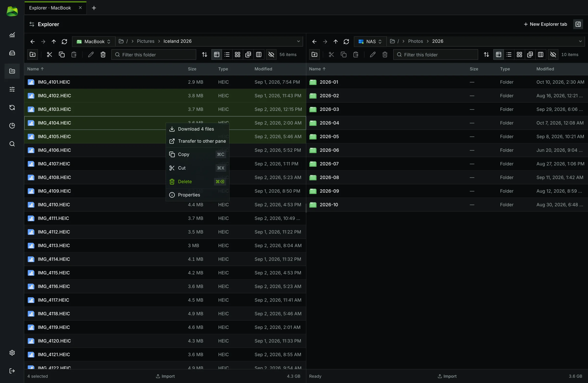This screenshot has height=383, width=588.
Task: Expand the NAS path history chevron
Action: [x=580, y=41]
